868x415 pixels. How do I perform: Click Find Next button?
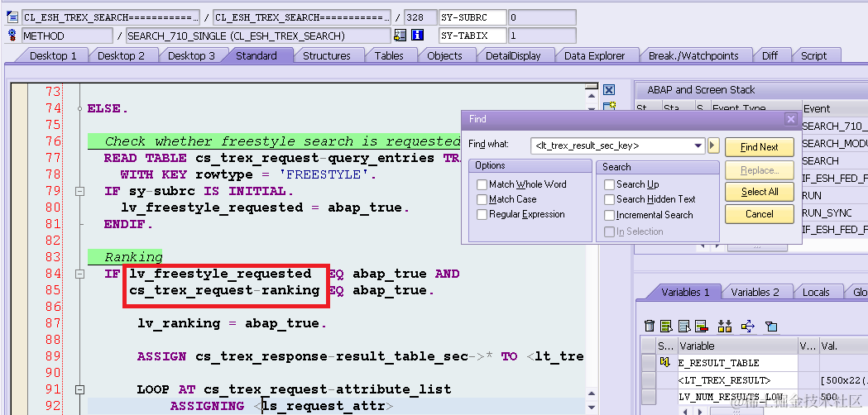(759, 146)
